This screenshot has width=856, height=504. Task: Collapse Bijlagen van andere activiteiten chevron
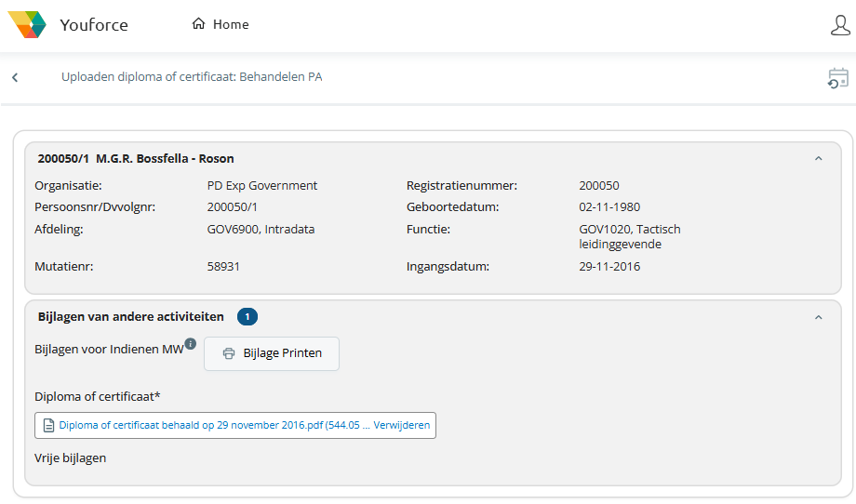(819, 317)
